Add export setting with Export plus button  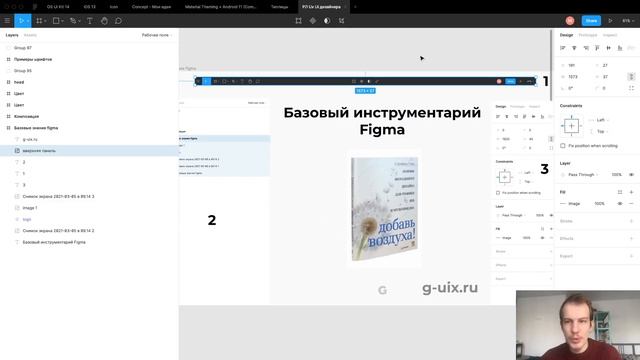tap(631, 256)
